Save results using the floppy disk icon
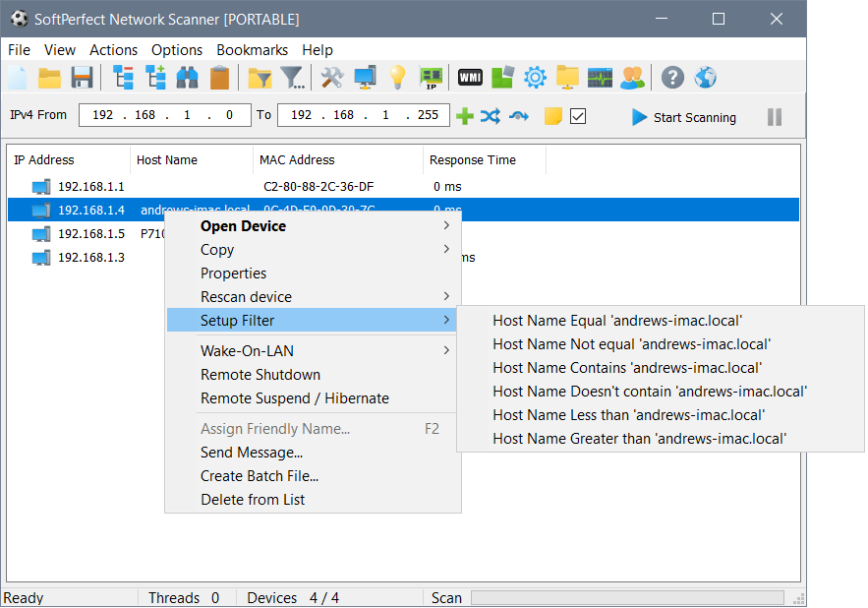868x608 pixels. 82,78
